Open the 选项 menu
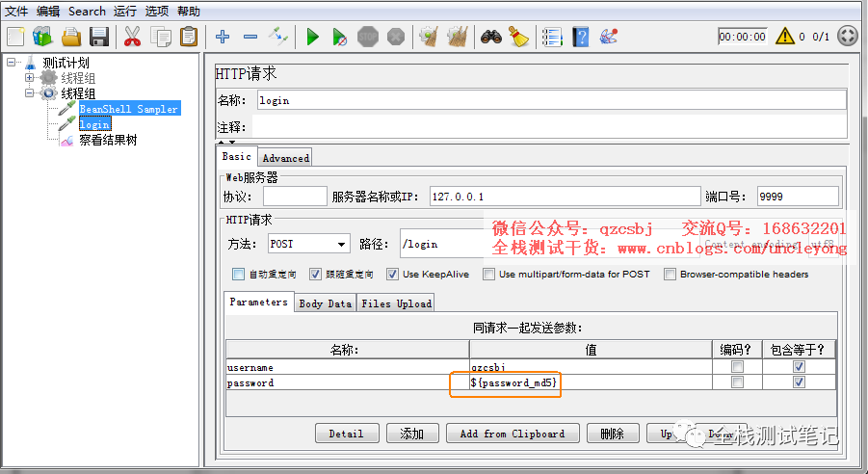The height and width of the screenshot is (474, 868). [x=157, y=11]
